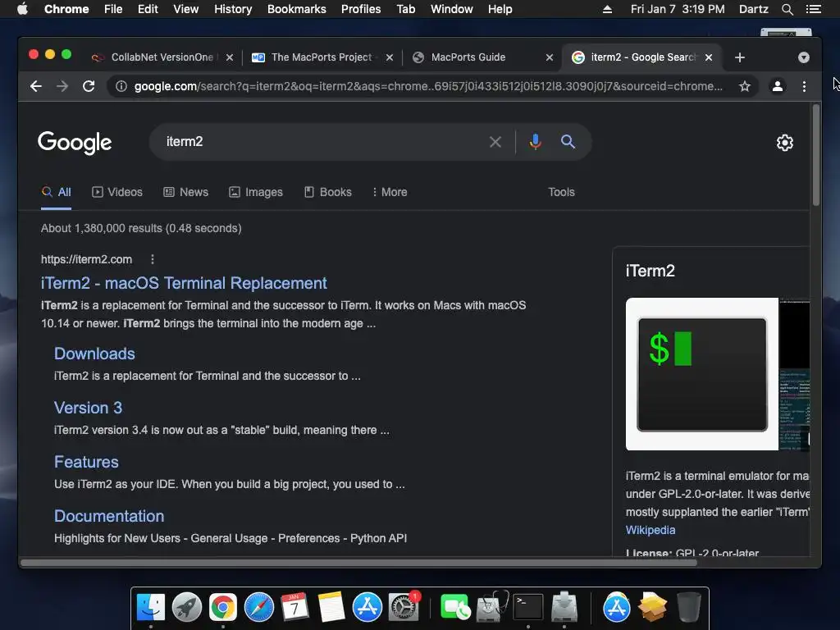Open the Downloads sitelink
Image resolution: width=840 pixels, height=630 pixels.
pos(94,354)
